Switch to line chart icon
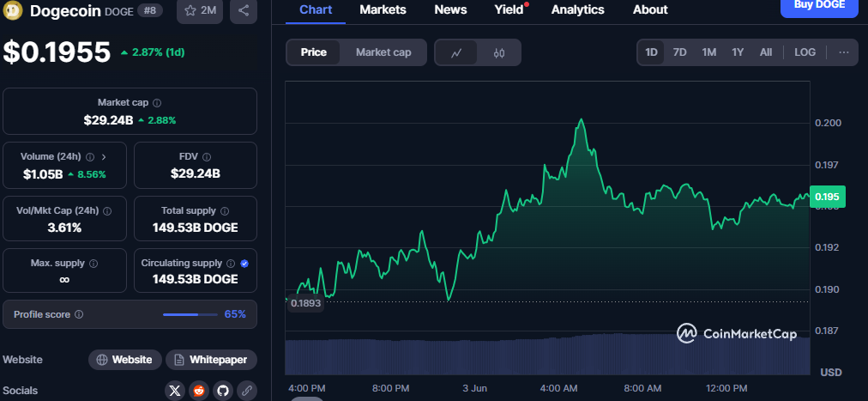The width and height of the screenshot is (868, 401). [x=456, y=52]
